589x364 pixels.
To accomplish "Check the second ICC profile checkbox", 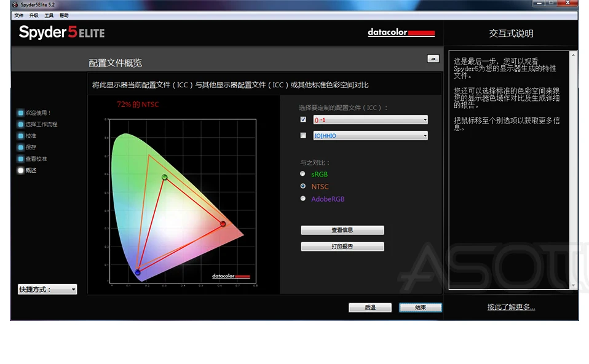I will tap(303, 135).
